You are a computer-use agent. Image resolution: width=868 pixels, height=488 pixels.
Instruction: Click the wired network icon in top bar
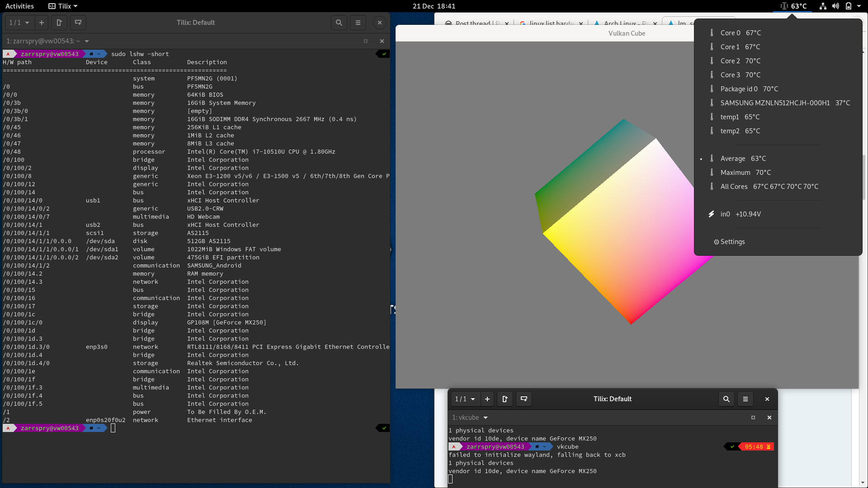[823, 6]
